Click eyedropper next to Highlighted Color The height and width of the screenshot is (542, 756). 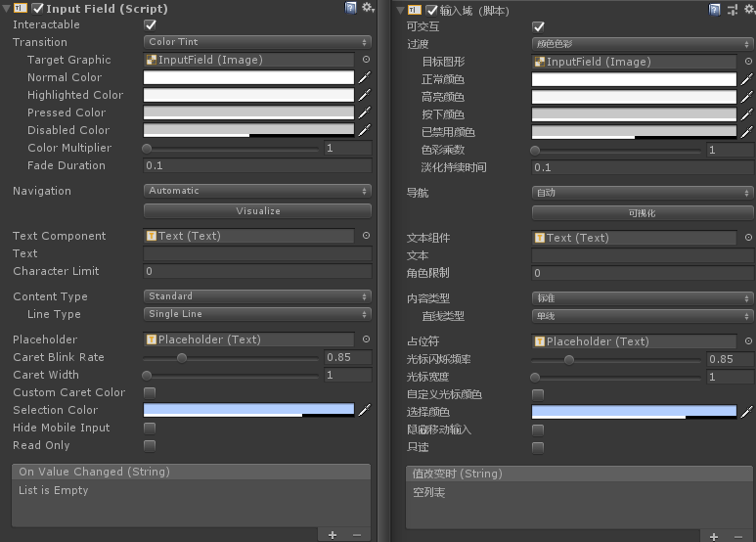click(365, 95)
